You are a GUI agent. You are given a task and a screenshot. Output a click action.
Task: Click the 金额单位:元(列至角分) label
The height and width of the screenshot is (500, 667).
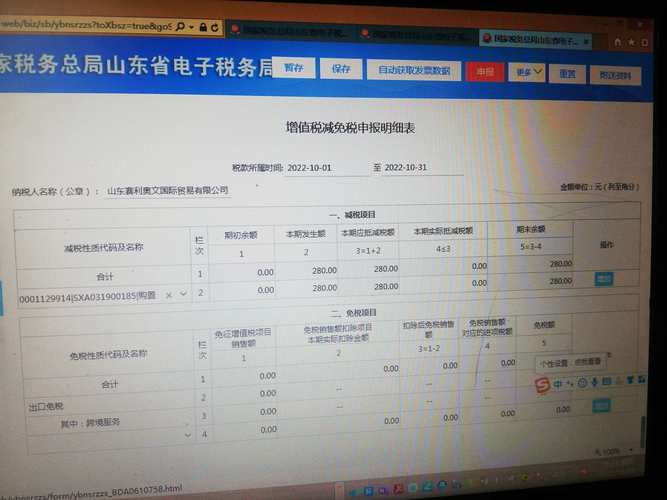(x=599, y=187)
